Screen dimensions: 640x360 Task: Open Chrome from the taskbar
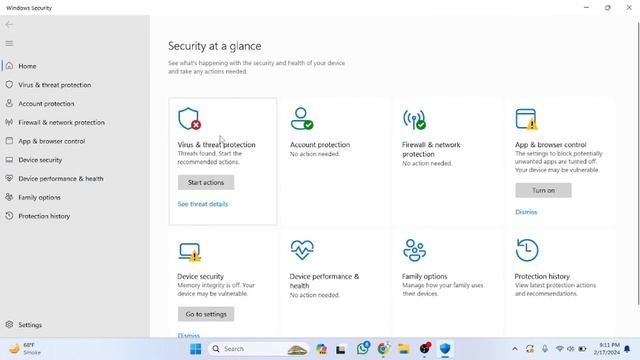383,349
